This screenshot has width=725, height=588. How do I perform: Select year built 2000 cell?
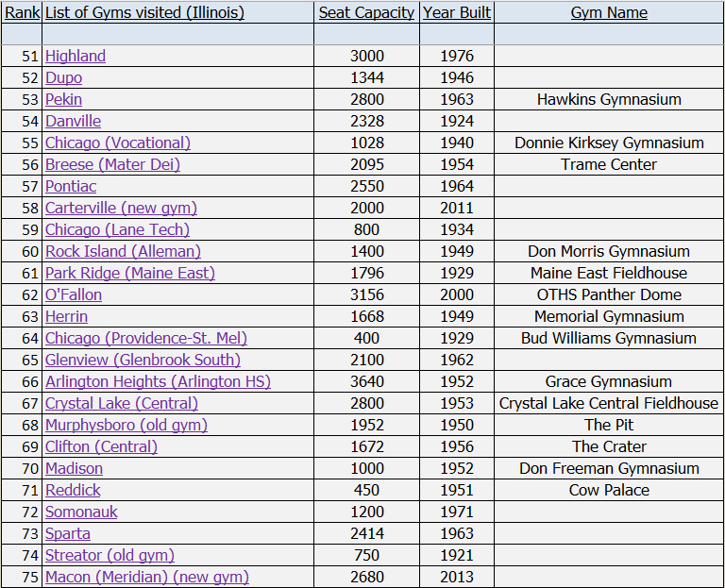click(x=457, y=294)
